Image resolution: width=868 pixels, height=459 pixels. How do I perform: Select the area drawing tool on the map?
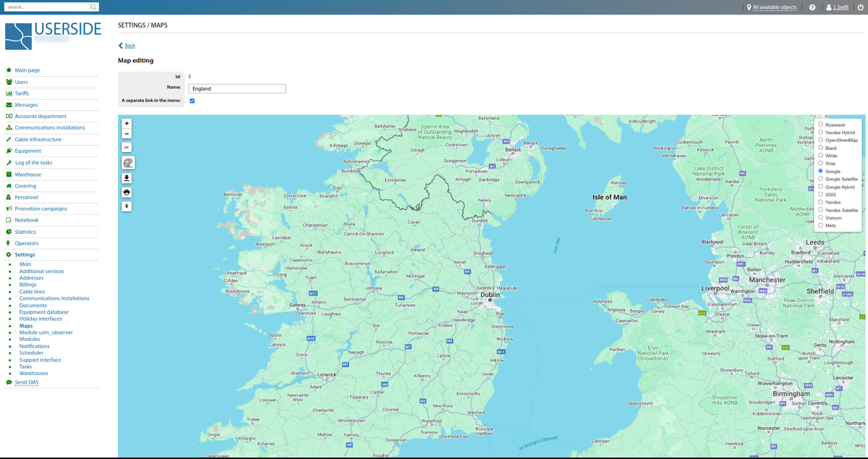(127, 162)
